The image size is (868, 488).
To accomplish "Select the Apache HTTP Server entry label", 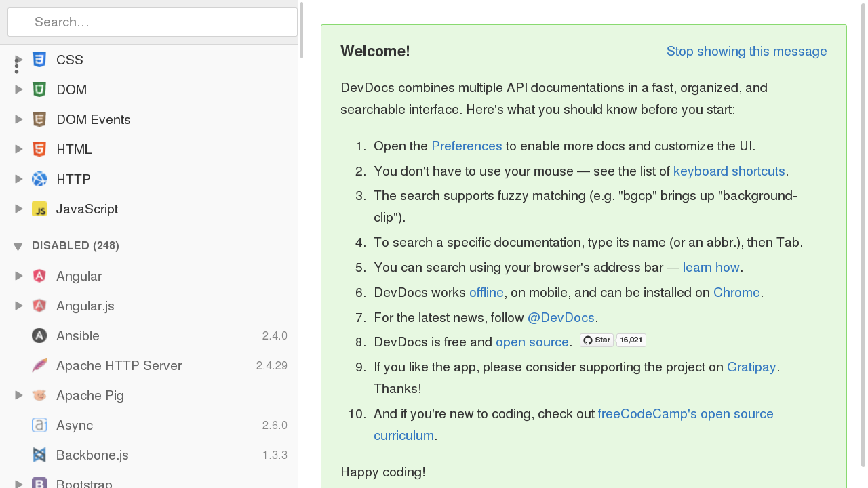I will [119, 365].
